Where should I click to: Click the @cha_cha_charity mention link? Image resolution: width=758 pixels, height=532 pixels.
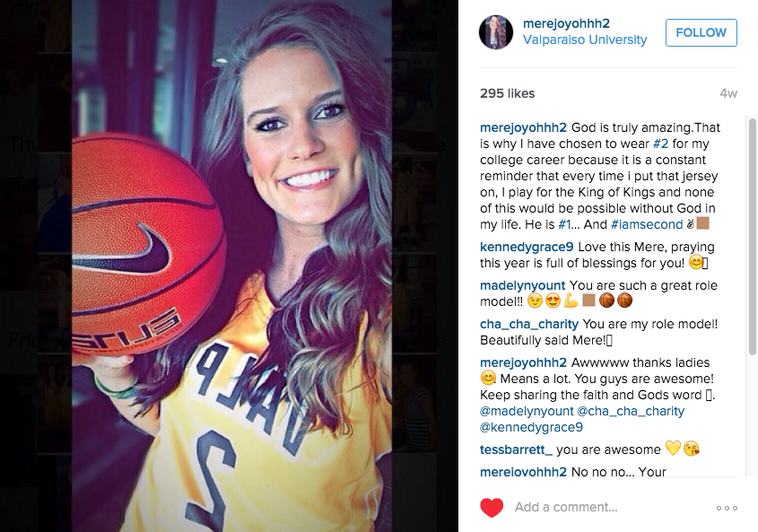tap(631, 411)
